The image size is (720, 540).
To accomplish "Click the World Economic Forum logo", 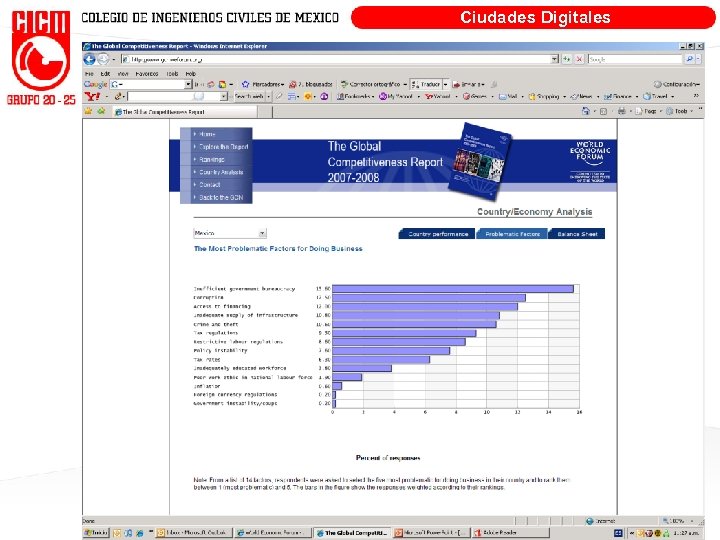I will tap(590, 162).
